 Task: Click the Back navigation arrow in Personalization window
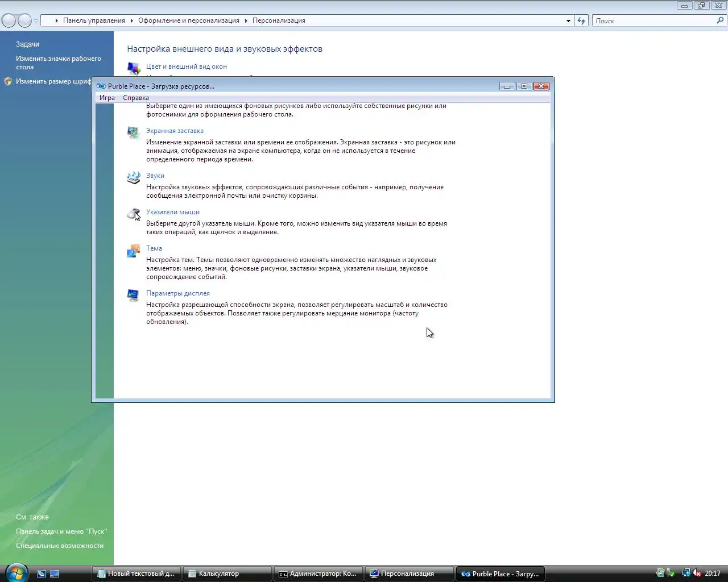click(9, 20)
